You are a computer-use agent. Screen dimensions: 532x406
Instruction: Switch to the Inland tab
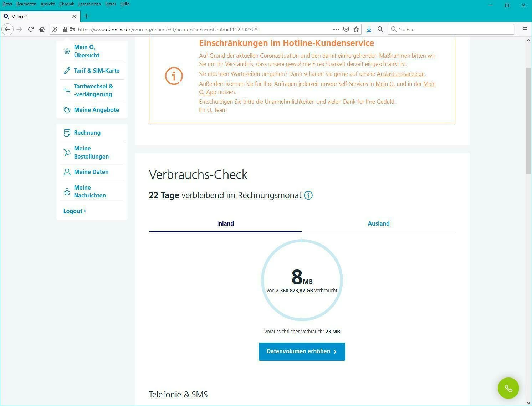[225, 223]
